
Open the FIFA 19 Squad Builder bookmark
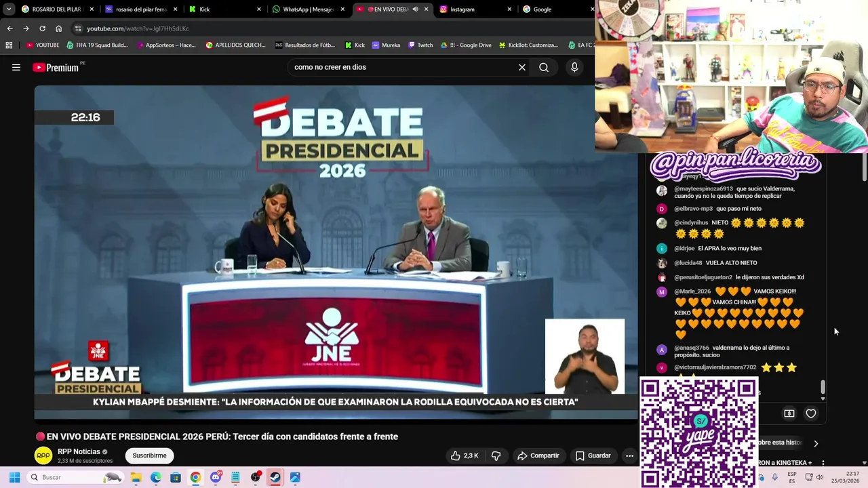point(97,45)
